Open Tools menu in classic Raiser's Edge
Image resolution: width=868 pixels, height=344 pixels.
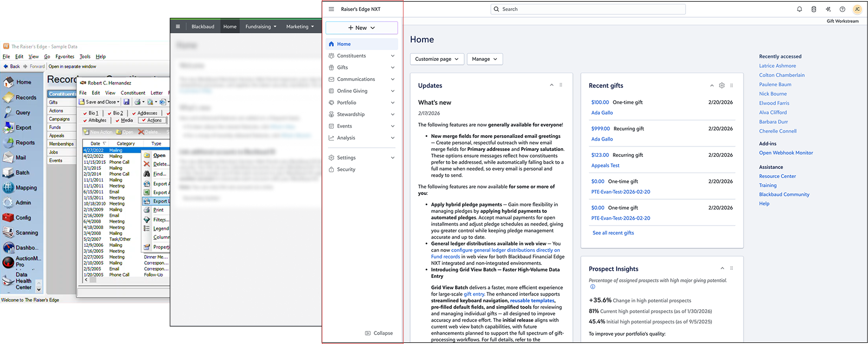tap(85, 56)
